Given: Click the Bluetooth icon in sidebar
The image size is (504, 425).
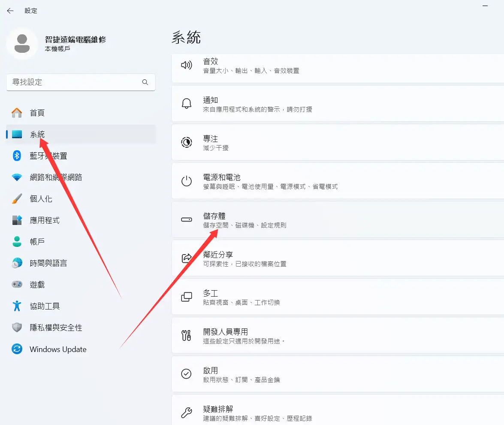Looking at the screenshot, I should point(17,156).
